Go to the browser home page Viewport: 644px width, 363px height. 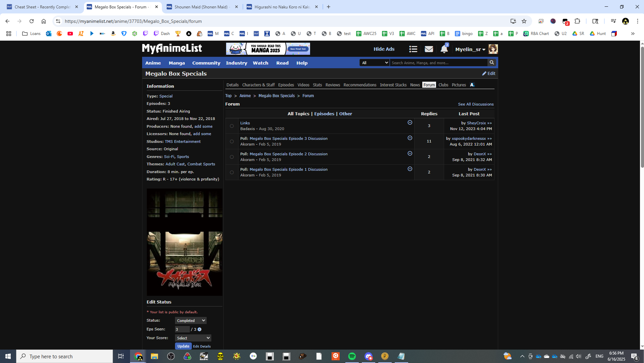(44, 21)
